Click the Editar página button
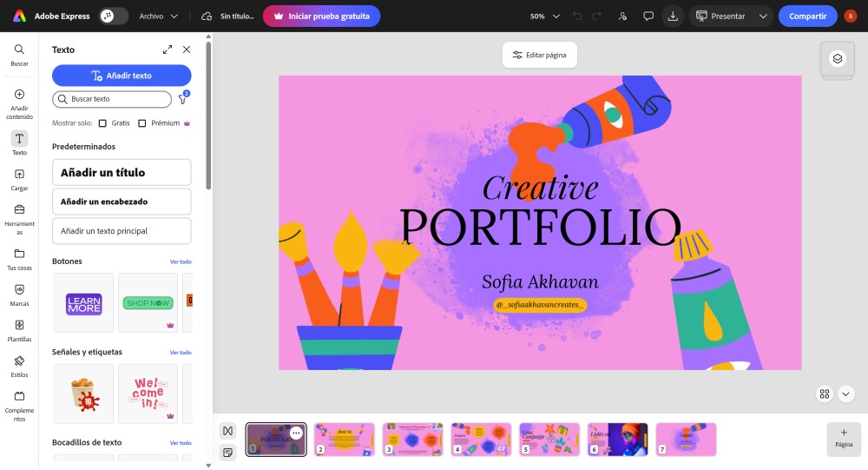Image resolution: width=868 pixels, height=470 pixels. coord(540,55)
